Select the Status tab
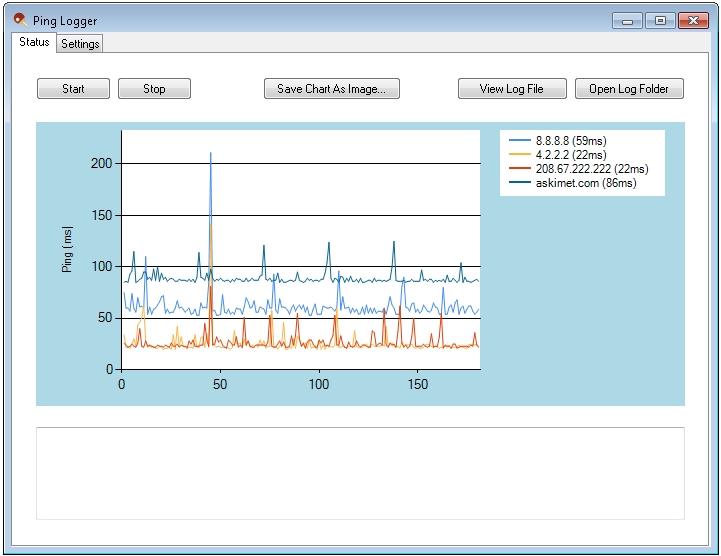The height and width of the screenshot is (556, 721). (34, 42)
